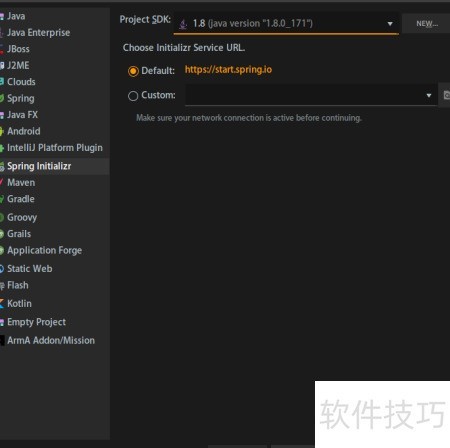Select the Spring project type
Image resolution: width=450 pixels, height=448 pixels.
point(21,98)
